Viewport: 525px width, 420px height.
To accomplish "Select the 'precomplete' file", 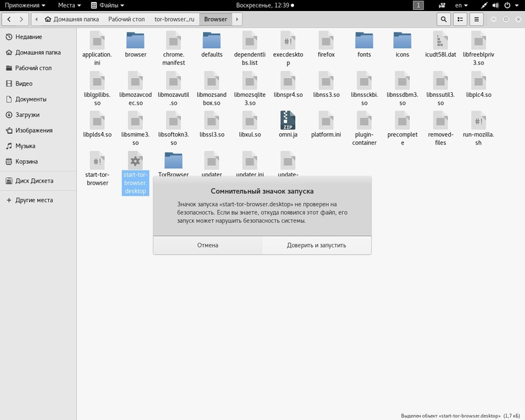I will 403,129.
